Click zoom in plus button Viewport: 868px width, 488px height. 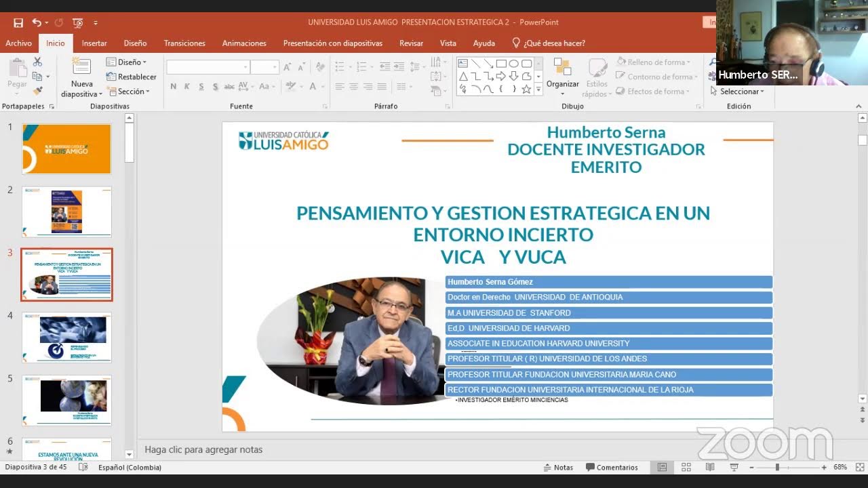pos(824,467)
